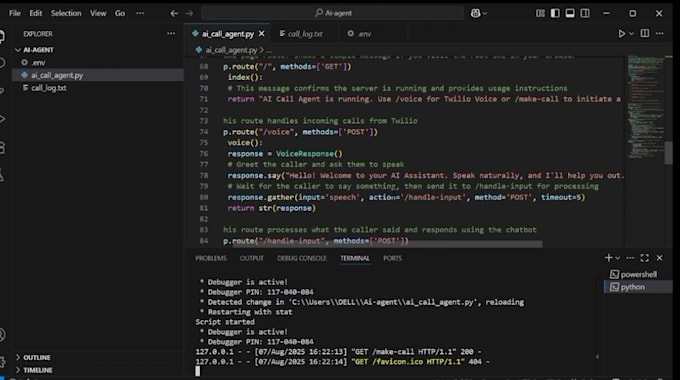Open Accounts icon in activity bar
This screenshot has width=680, height=380.
(x=2, y=334)
